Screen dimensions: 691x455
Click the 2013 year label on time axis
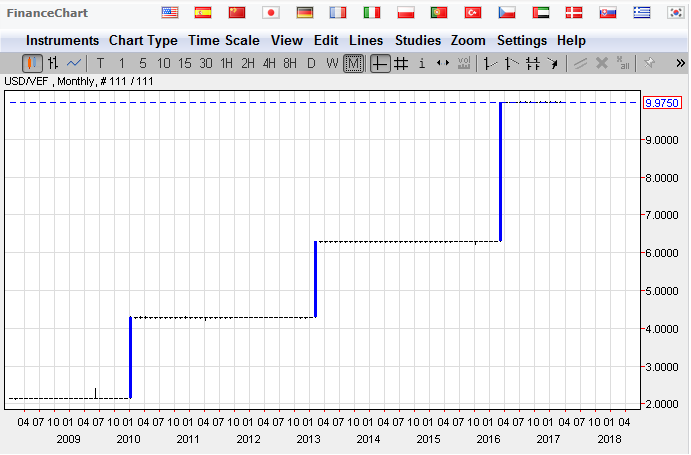pyautogui.click(x=308, y=439)
